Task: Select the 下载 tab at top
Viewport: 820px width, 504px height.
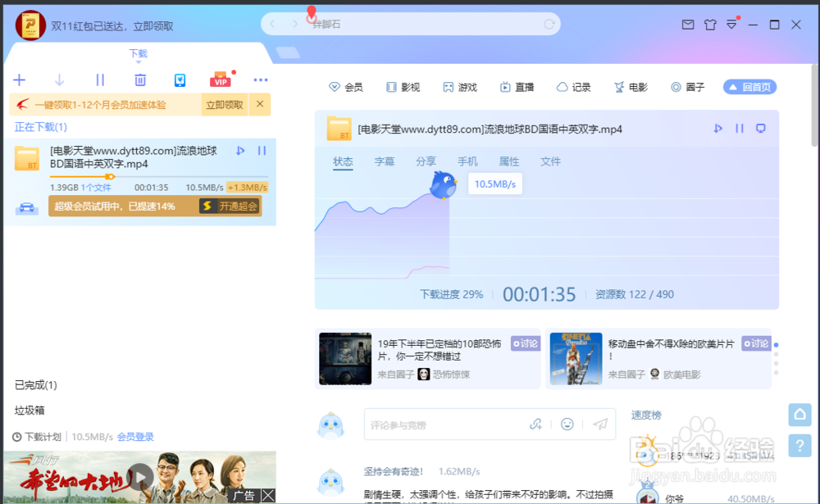Action: pyautogui.click(x=138, y=53)
